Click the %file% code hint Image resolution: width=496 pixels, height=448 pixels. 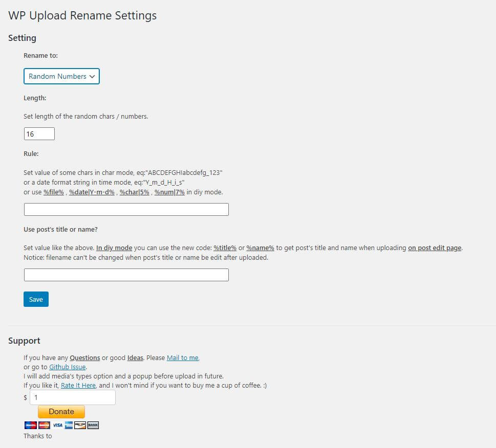[54, 192]
